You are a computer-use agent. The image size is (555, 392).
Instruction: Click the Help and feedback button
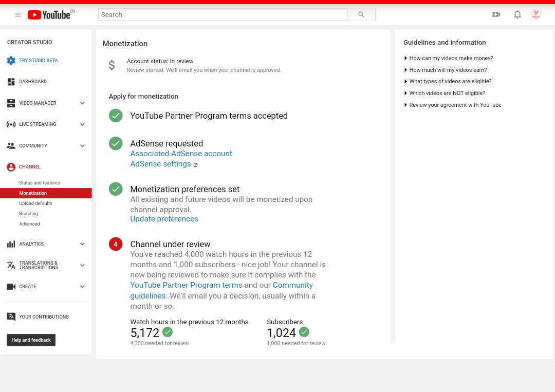coord(31,340)
